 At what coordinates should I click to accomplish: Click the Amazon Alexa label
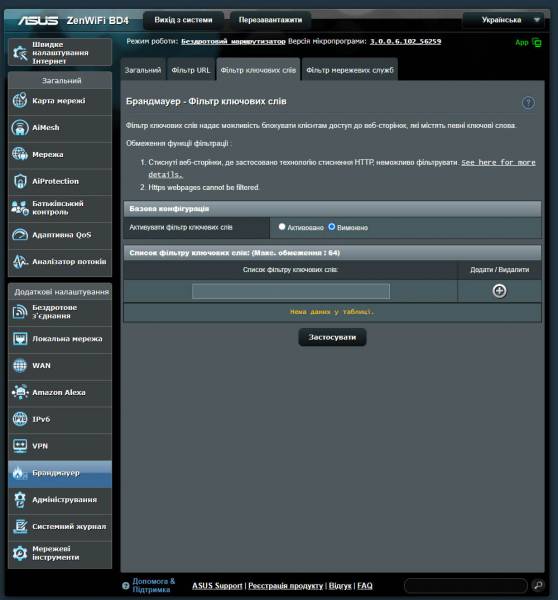(59, 392)
